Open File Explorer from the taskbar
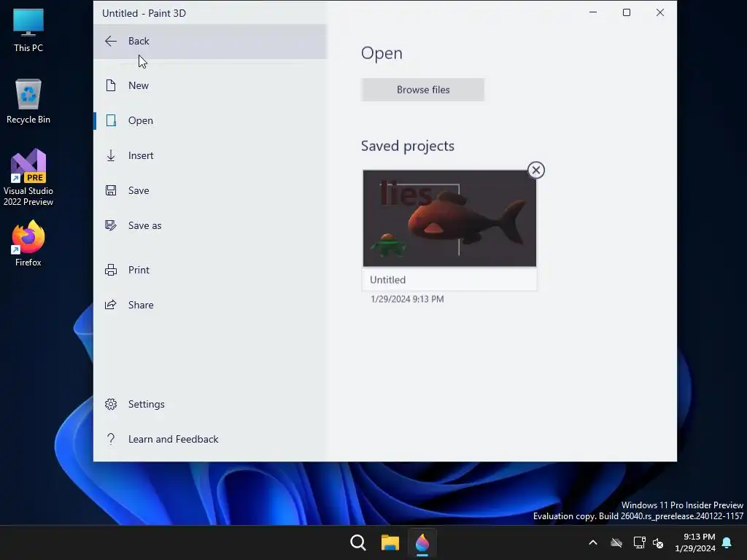Screen dimensions: 747x560 point(390,542)
